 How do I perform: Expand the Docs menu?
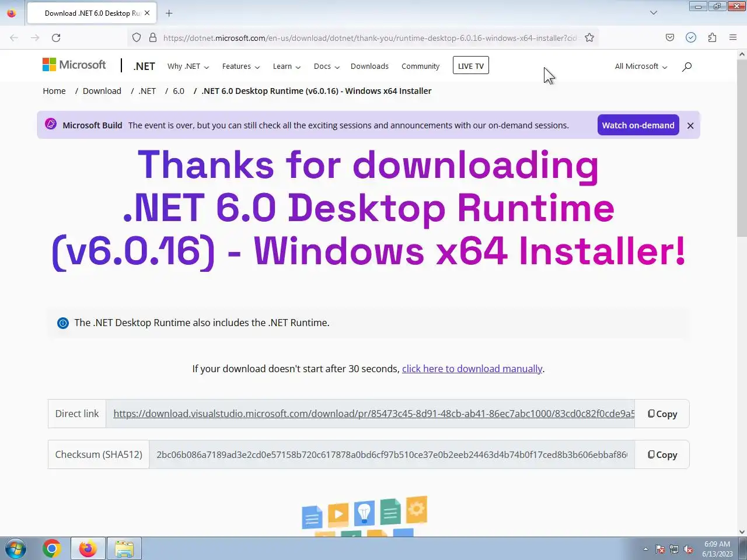click(326, 66)
